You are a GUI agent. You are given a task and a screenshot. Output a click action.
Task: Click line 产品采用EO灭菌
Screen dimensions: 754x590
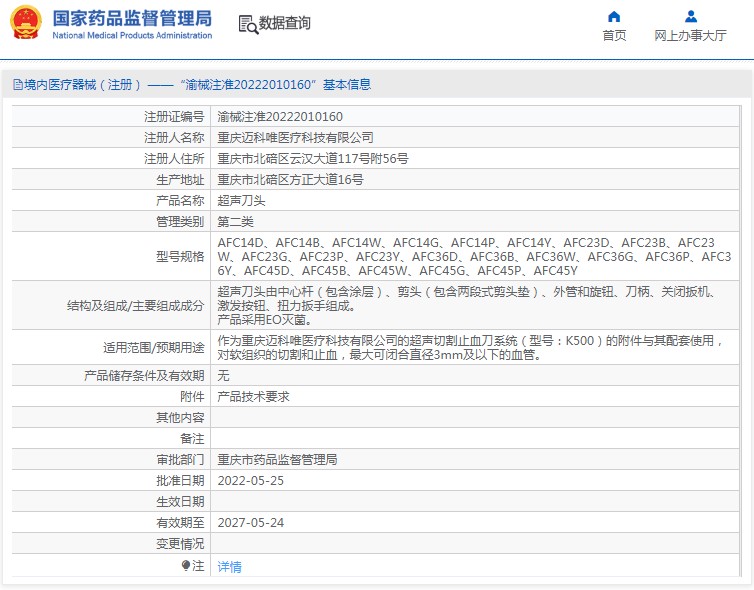point(265,320)
